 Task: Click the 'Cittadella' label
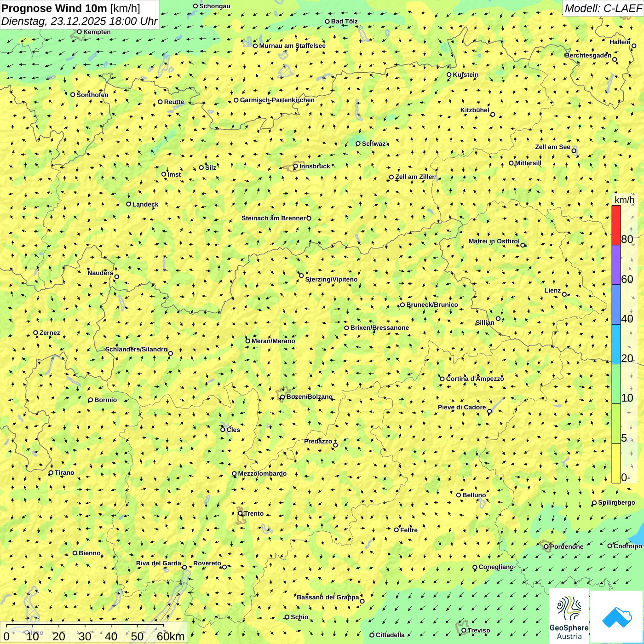click(x=390, y=635)
